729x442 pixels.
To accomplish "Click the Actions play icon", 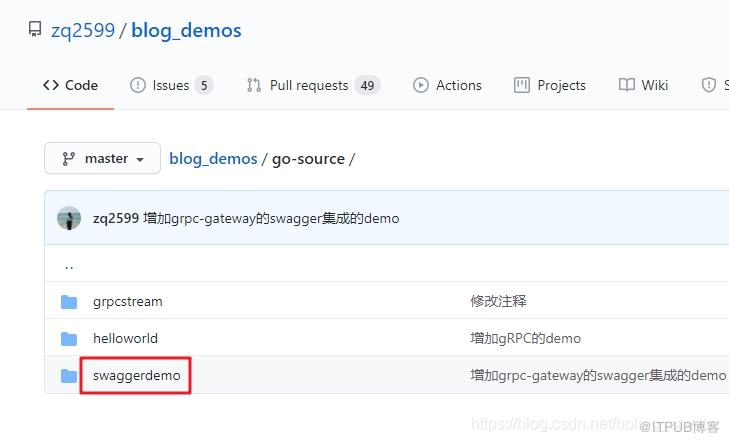I will 421,85.
